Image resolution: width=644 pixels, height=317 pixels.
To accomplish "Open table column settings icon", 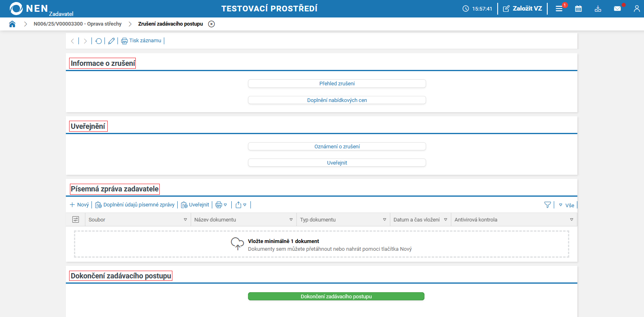I will [76, 219].
